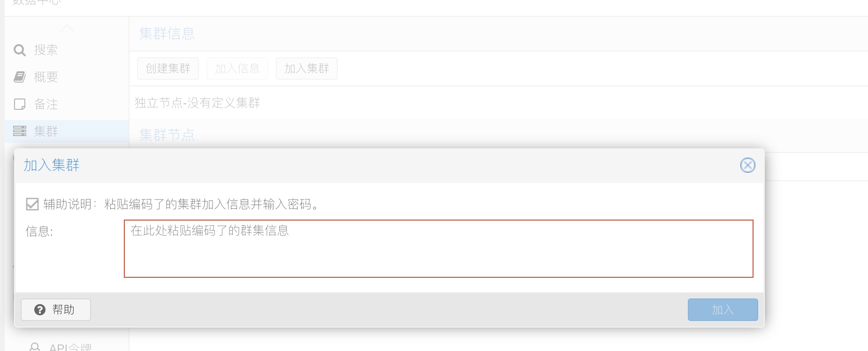Click the 加入集群 toolbar button
Image resolution: width=868 pixels, height=351 pixels.
click(306, 69)
